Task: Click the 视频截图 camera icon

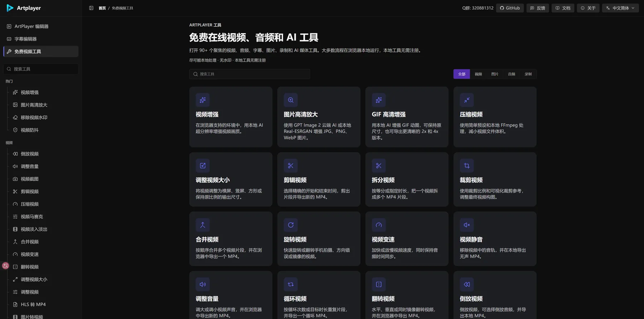Action: tap(15, 179)
